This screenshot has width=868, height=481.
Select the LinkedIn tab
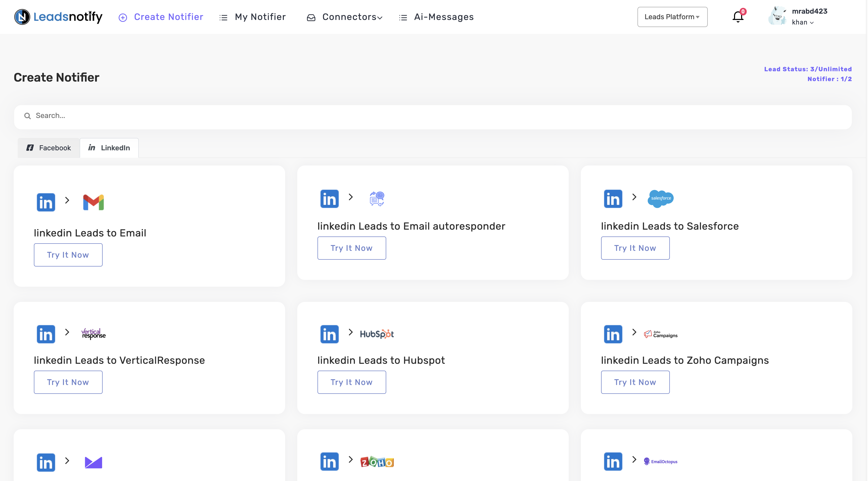[109, 148]
